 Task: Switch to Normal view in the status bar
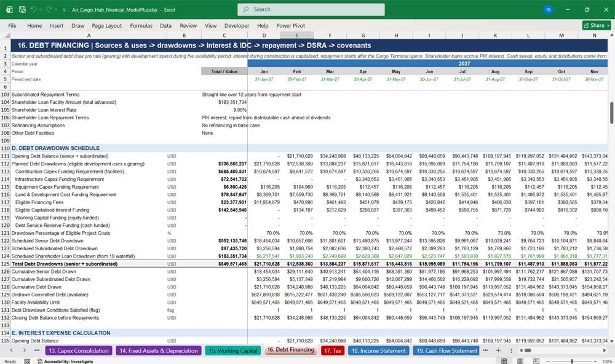tap(504, 361)
